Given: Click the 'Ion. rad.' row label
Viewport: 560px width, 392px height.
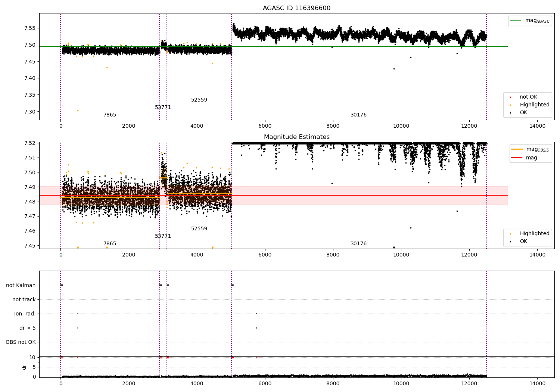Looking at the screenshot, I should click(x=25, y=314).
